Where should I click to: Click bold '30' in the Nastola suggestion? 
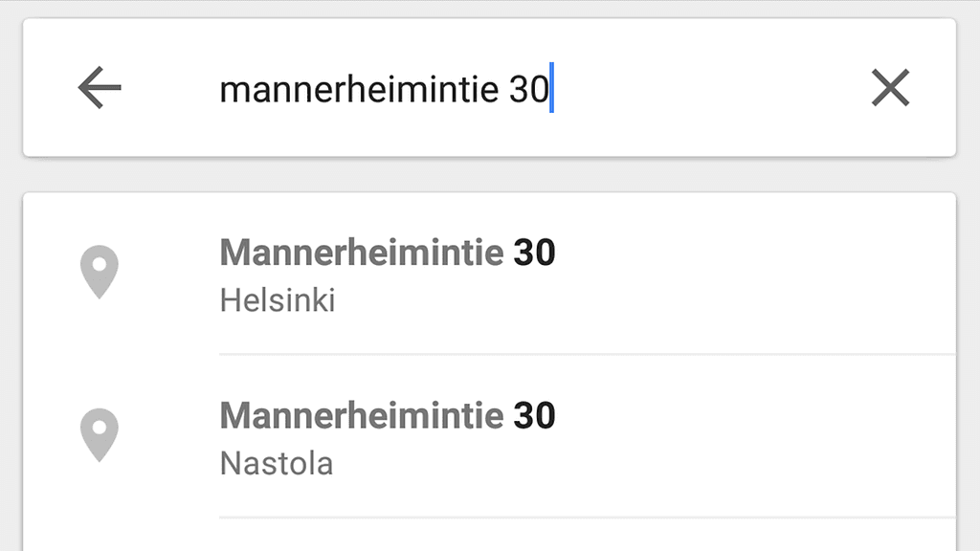(534, 415)
